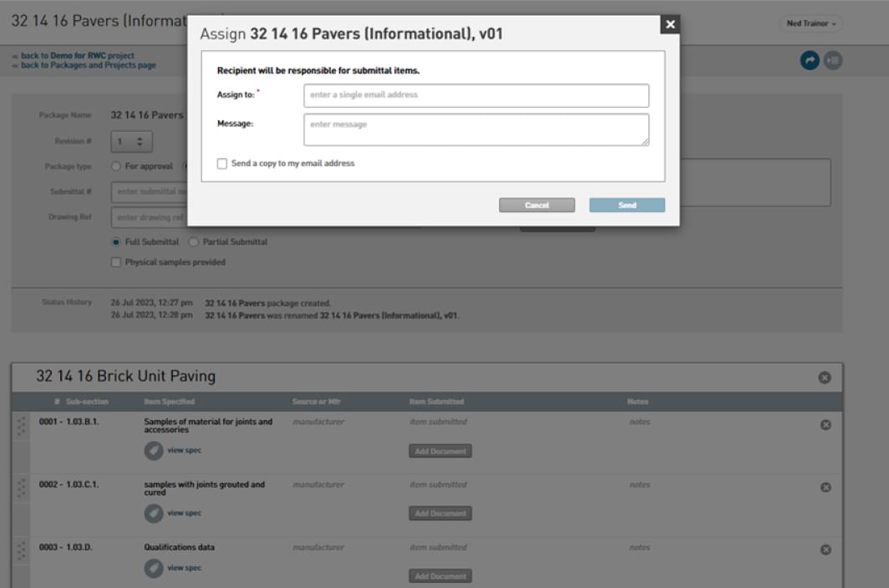Select Partial Submittal radio option
Image resolution: width=889 pixels, height=588 pixels.
[194, 242]
